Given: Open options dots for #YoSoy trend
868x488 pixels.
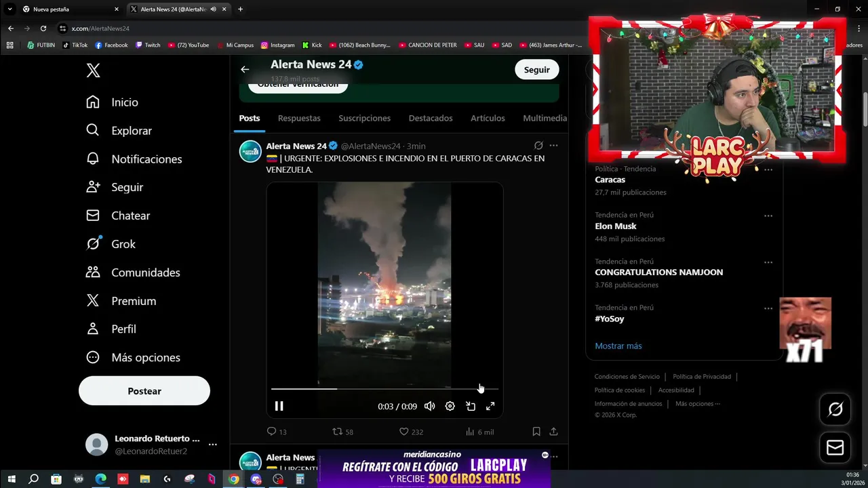Looking at the screenshot, I should [x=768, y=308].
